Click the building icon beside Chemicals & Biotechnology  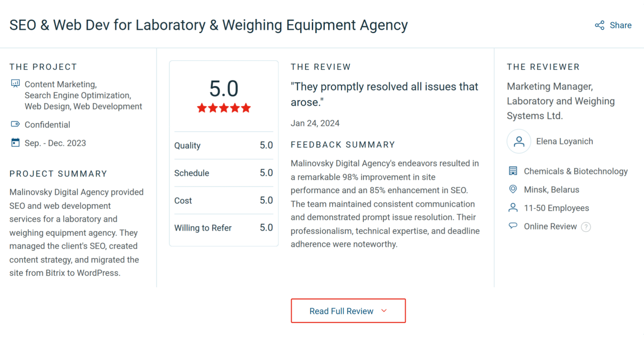pyautogui.click(x=513, y=171)
